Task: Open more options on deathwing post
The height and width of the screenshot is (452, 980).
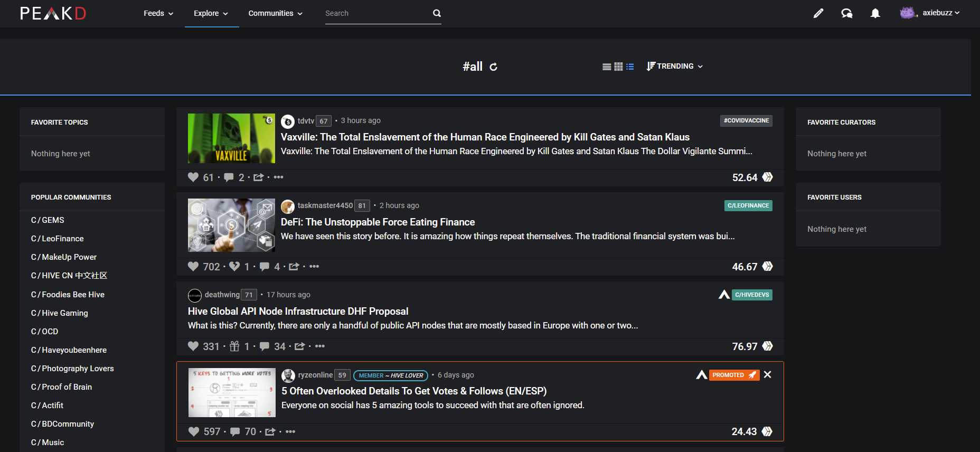Action: (320, 346)
